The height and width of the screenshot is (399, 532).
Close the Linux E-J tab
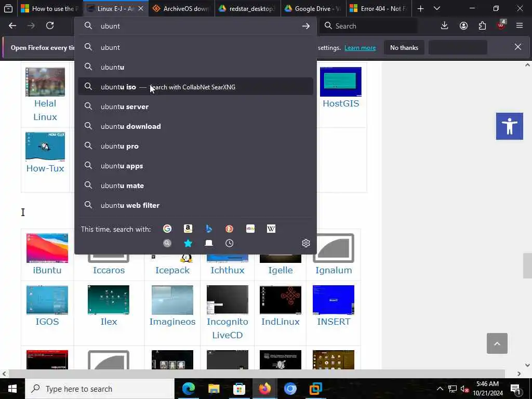[x=141, y=8]
